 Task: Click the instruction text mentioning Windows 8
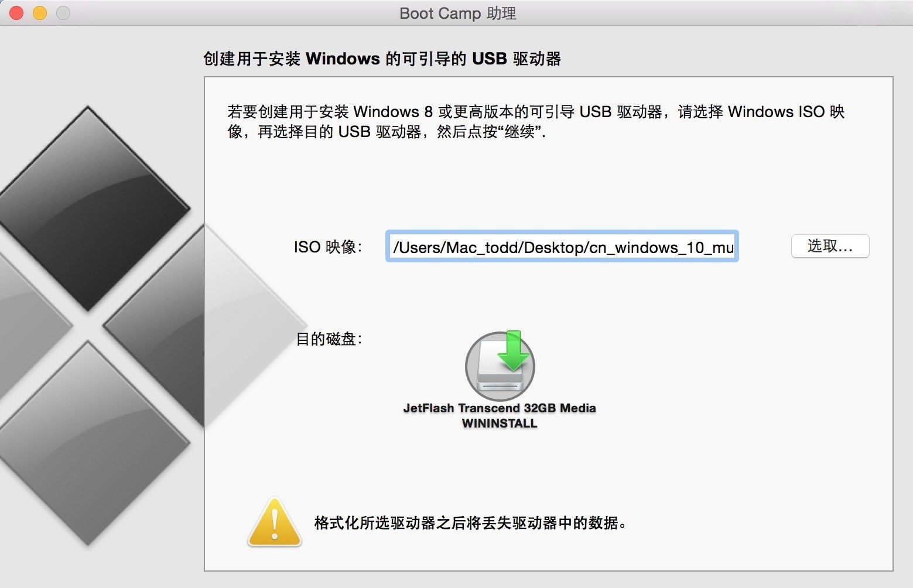click(536, 121)
